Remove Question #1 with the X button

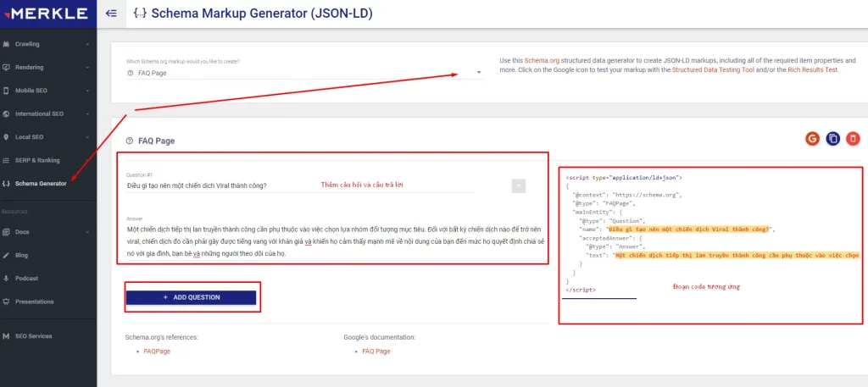coord(519,186)
